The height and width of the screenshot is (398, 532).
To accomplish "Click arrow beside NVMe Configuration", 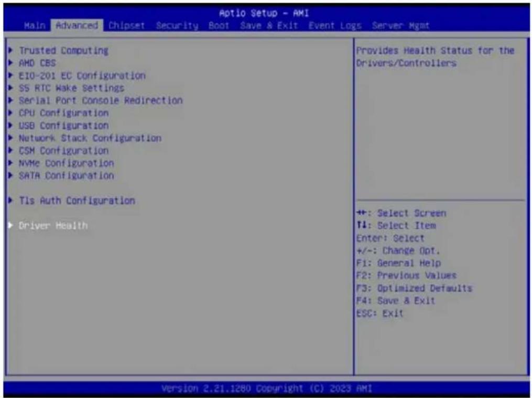I will (x=10, y=163).
